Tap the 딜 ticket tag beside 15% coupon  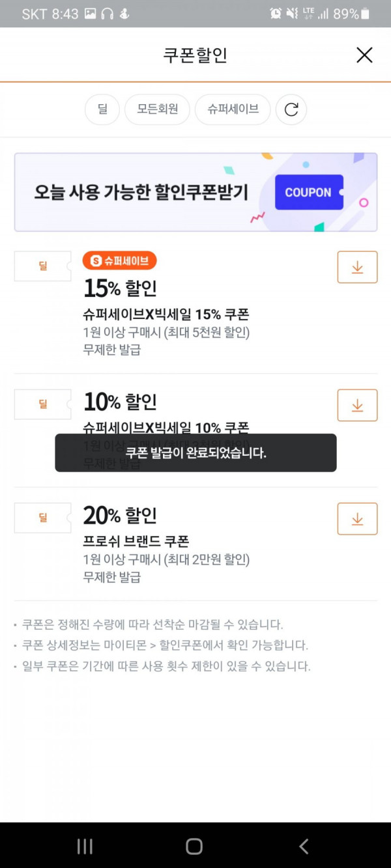[43, 266]
